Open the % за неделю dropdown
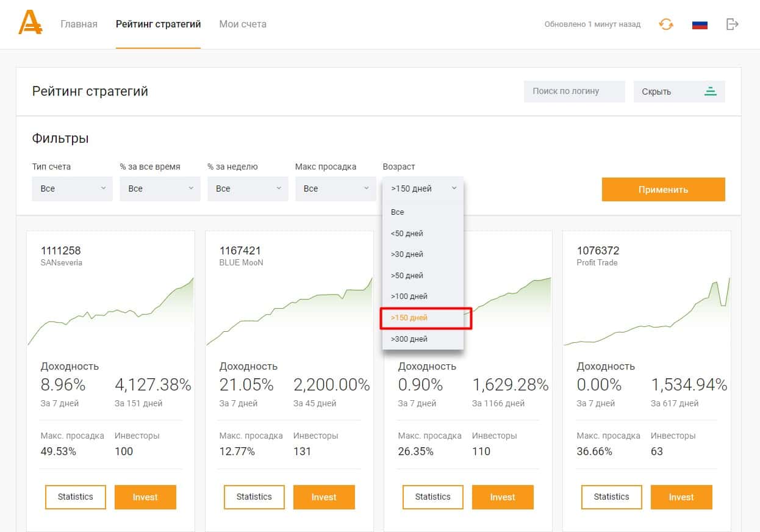Image resolution: width=760 pixels, height=532 pixels. pyautogui.click(x=248, y=189)
